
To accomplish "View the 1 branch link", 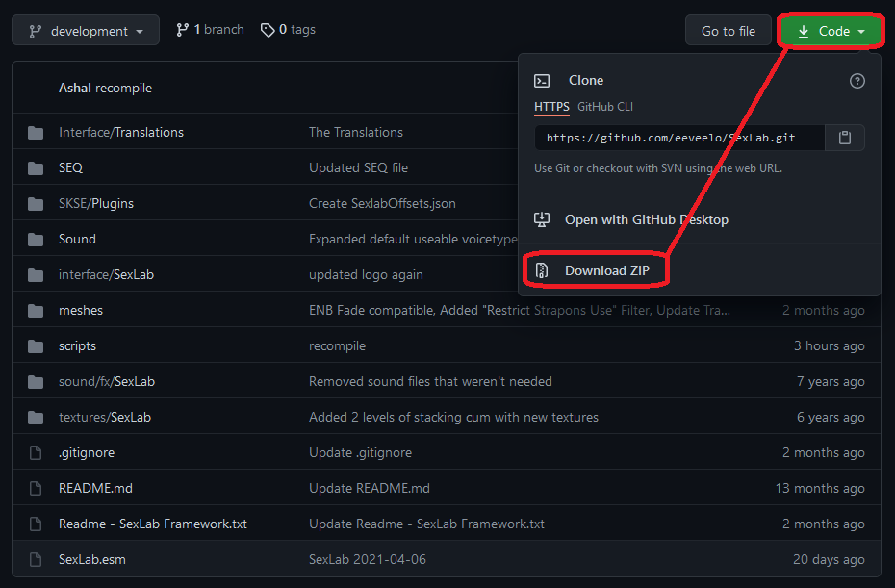I will (210, 30).
